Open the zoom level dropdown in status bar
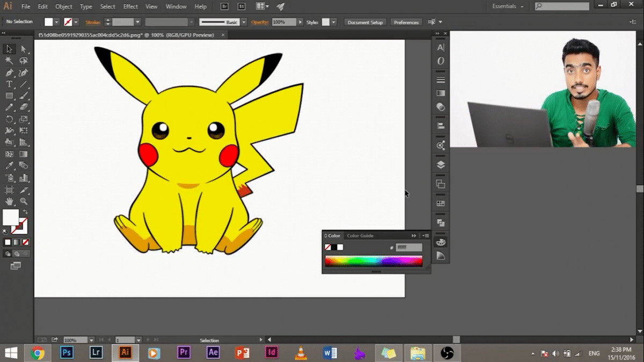The image size is (644, 362). tap(91, 340)
